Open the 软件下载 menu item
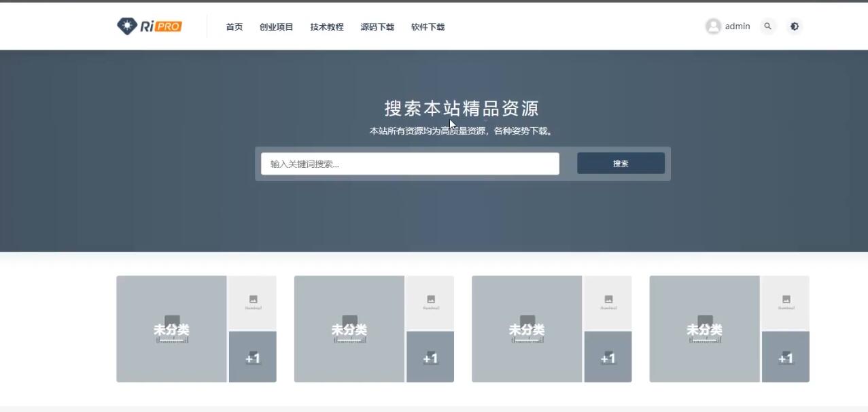The width and height of the screenshot is (868, 412). pyautogui.click(x=427, y=27)
